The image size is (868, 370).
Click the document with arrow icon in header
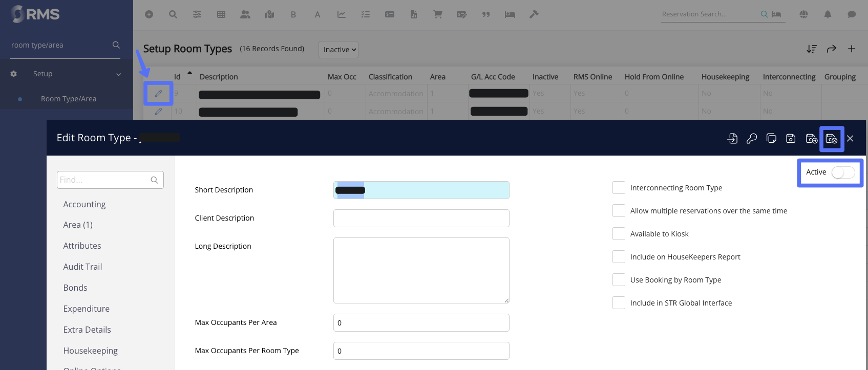pyautogui.click(x=732, y=139)
